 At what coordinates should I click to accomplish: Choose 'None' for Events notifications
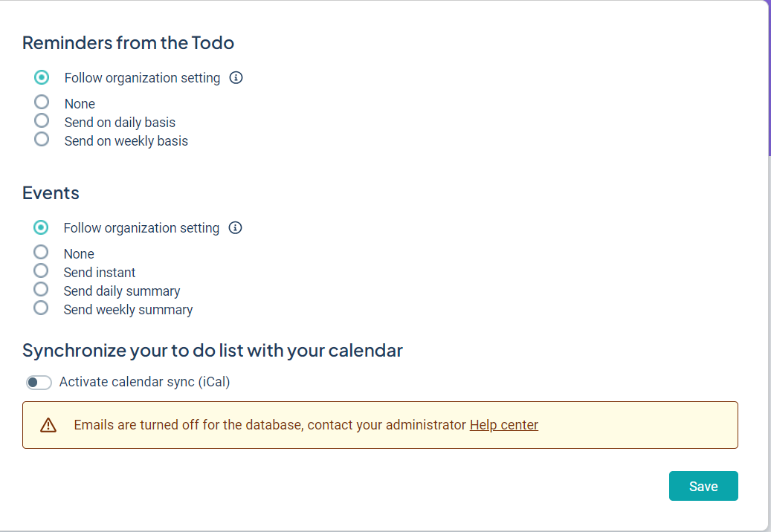41,252
